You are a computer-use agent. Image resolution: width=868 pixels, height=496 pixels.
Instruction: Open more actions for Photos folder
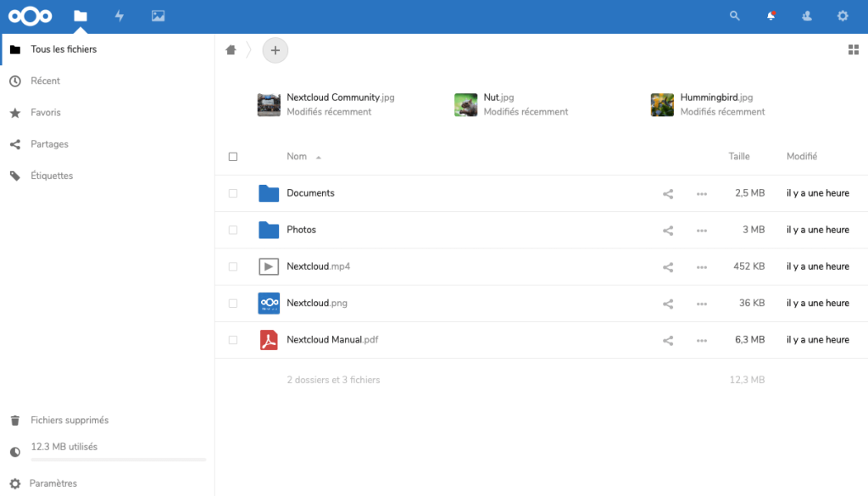coord(701,230)
